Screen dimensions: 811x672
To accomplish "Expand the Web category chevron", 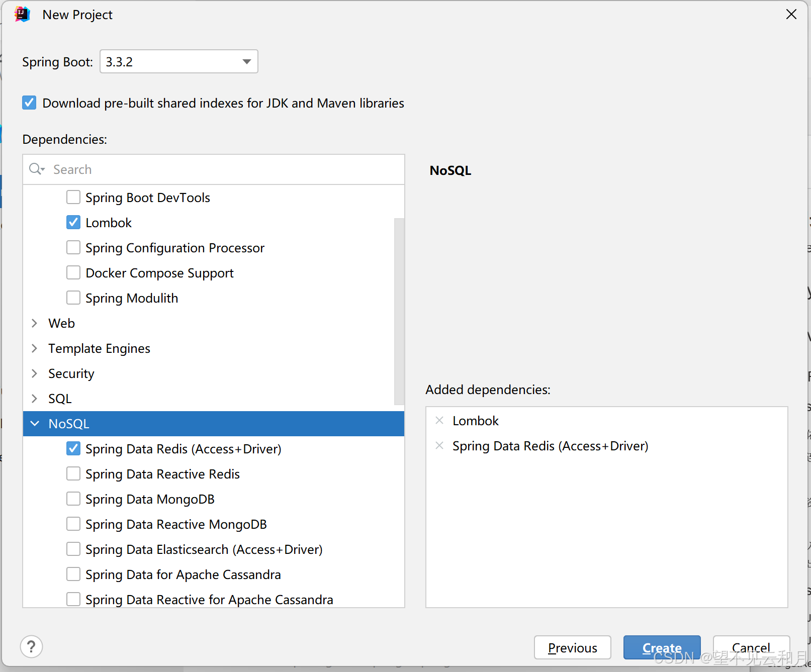I will [35, 323].
